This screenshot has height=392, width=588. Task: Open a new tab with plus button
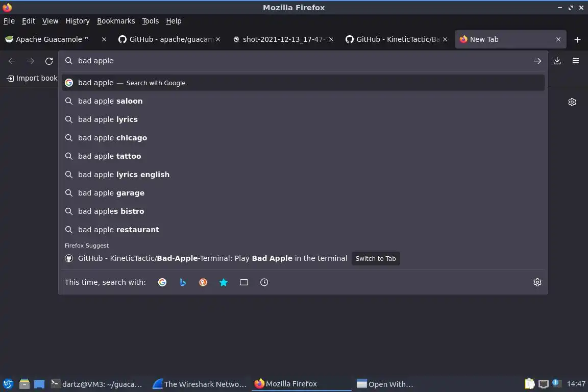click(577, 39)
